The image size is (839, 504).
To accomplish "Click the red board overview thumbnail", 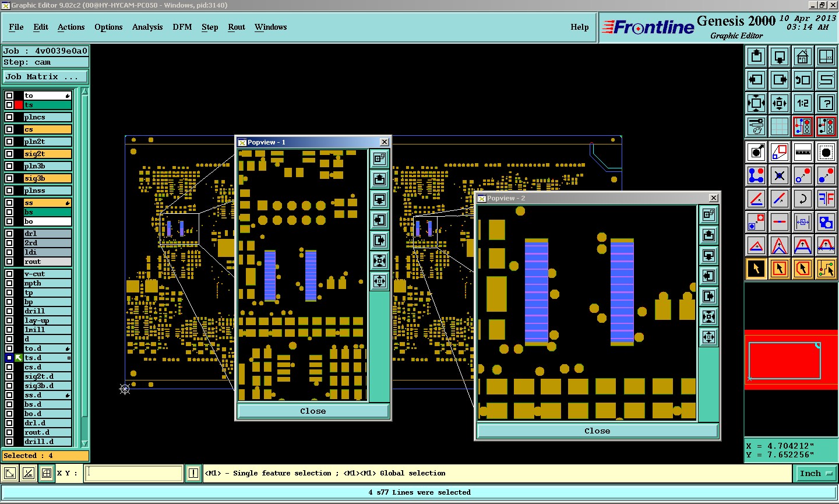I will point(791,360).
